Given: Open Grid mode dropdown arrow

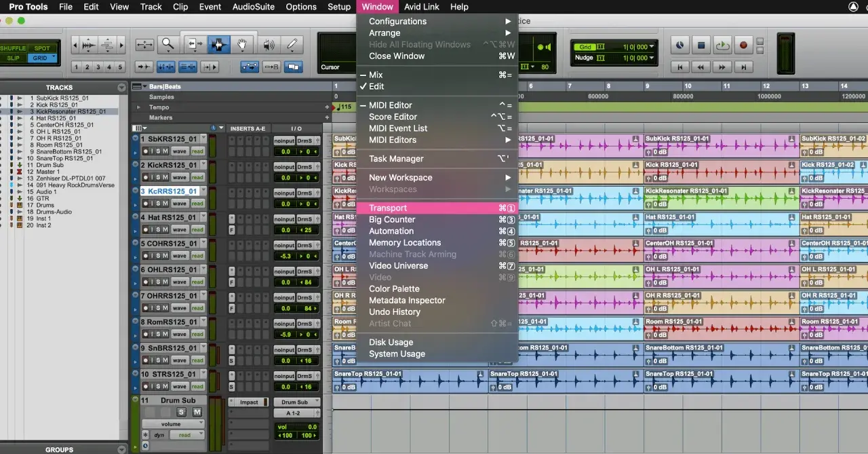Looking at the screenshot, I should click(x=53, y=58).
